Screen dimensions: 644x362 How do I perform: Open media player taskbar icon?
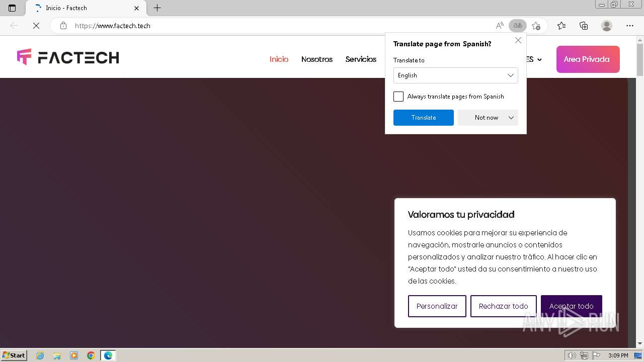tap(74, 355)
